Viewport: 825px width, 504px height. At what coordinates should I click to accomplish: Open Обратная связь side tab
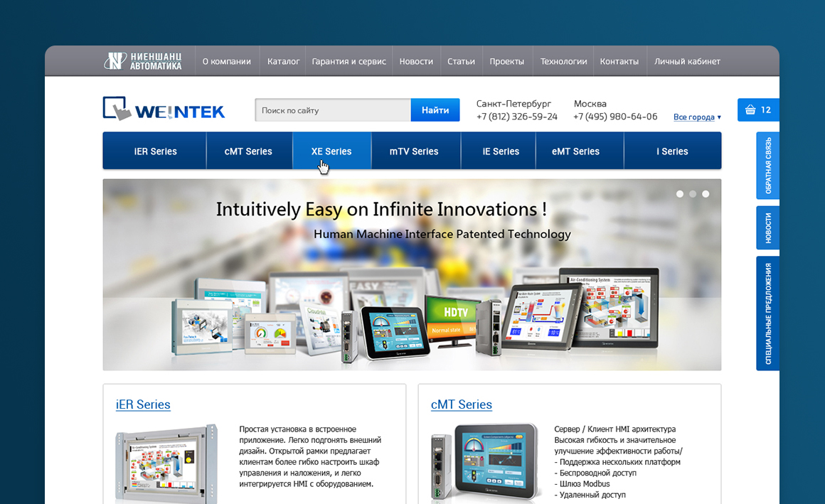(767, 166)
